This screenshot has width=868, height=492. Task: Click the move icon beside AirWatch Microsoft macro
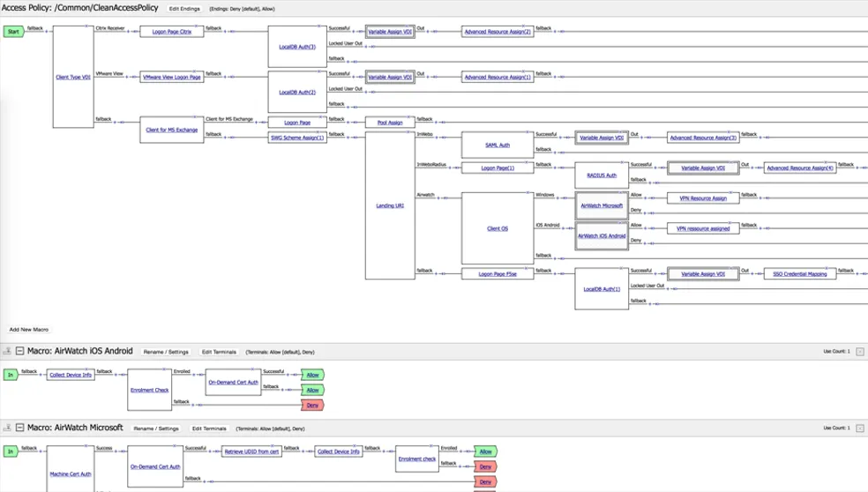click(x=7, y=428)
